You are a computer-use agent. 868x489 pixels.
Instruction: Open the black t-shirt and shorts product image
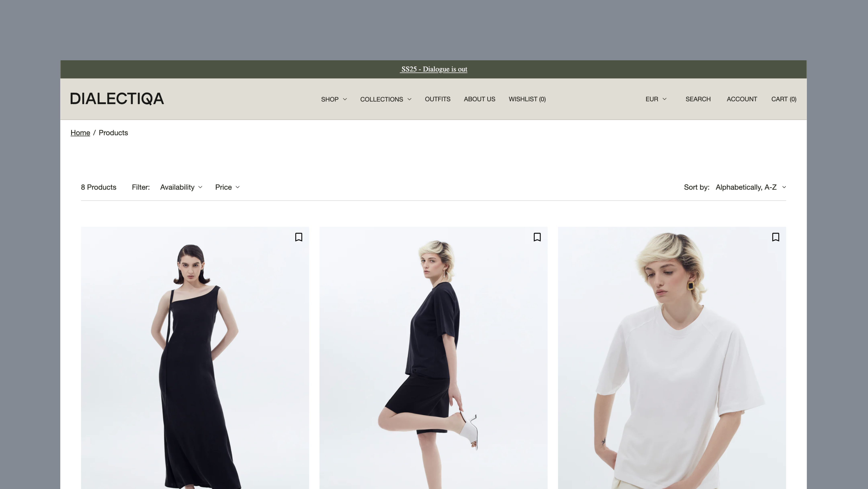coord(433,358)
